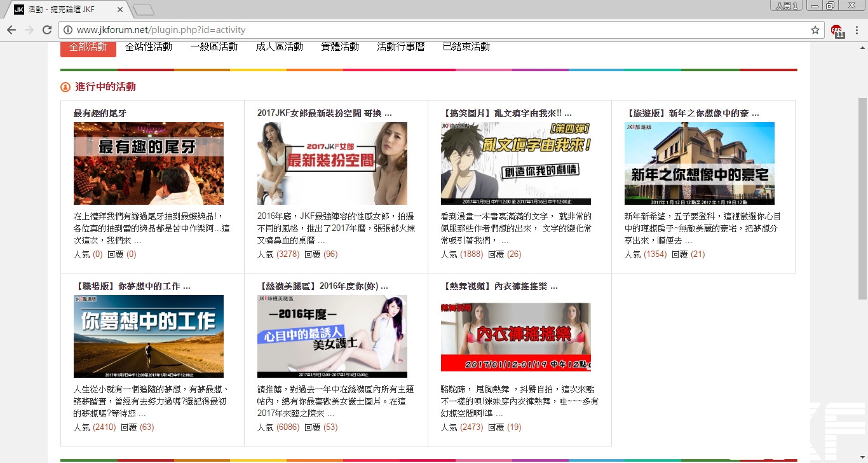Click reply count (96)
Viewport: 868px width, 463px height.
(330, 254)
